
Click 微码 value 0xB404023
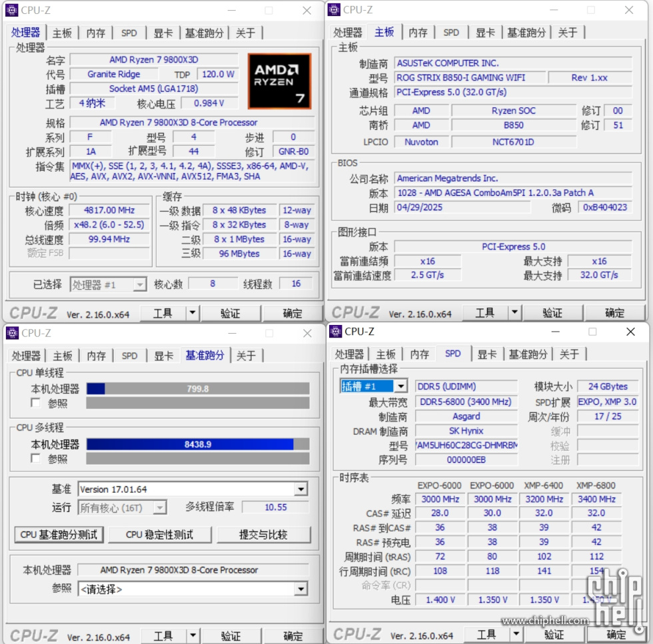tap(605, 207)
